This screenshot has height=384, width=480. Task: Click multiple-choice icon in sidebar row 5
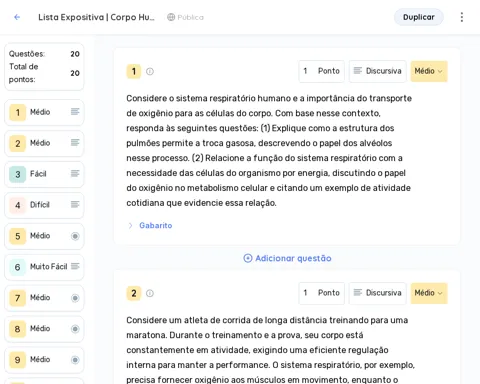click(75, 236)
